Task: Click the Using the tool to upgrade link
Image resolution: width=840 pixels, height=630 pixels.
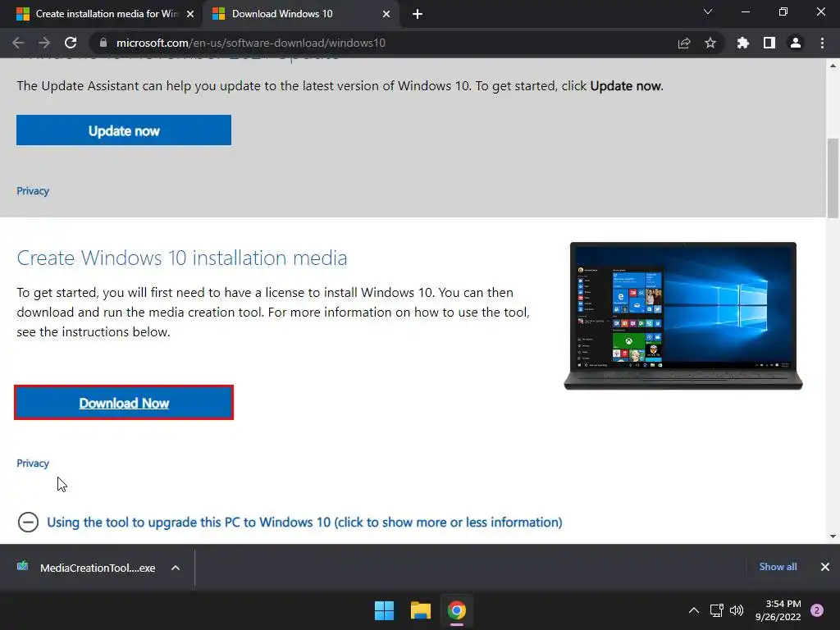Action: click(304, 522)
